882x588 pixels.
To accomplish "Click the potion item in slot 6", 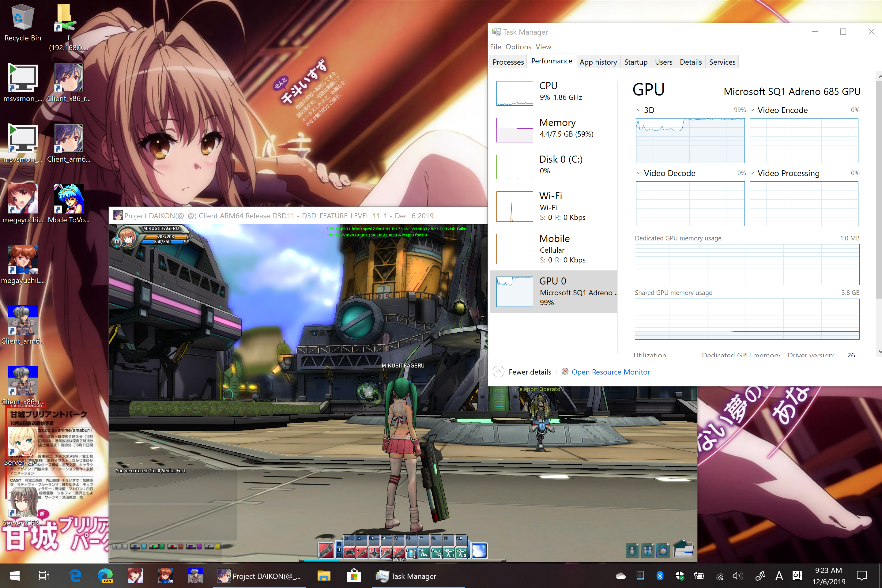I will coord(412,553).
